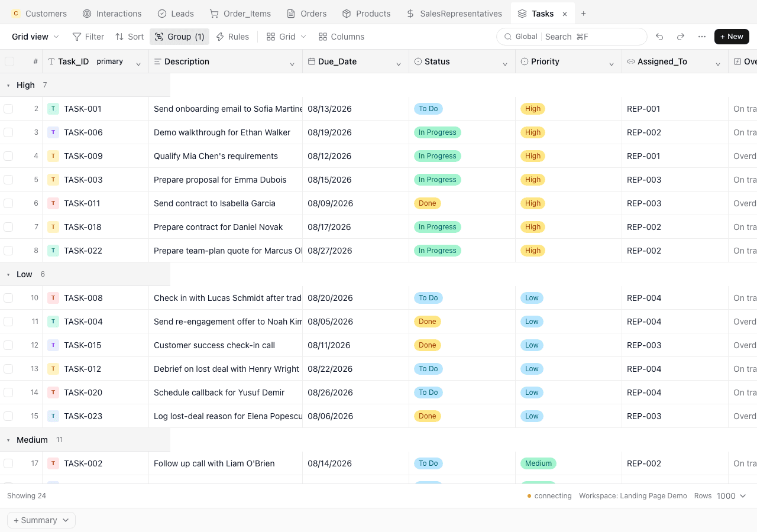This screenshot has width=757, height=532.
Task: Click the Assigned_To link column icon
Action: [x=631, y=61]
